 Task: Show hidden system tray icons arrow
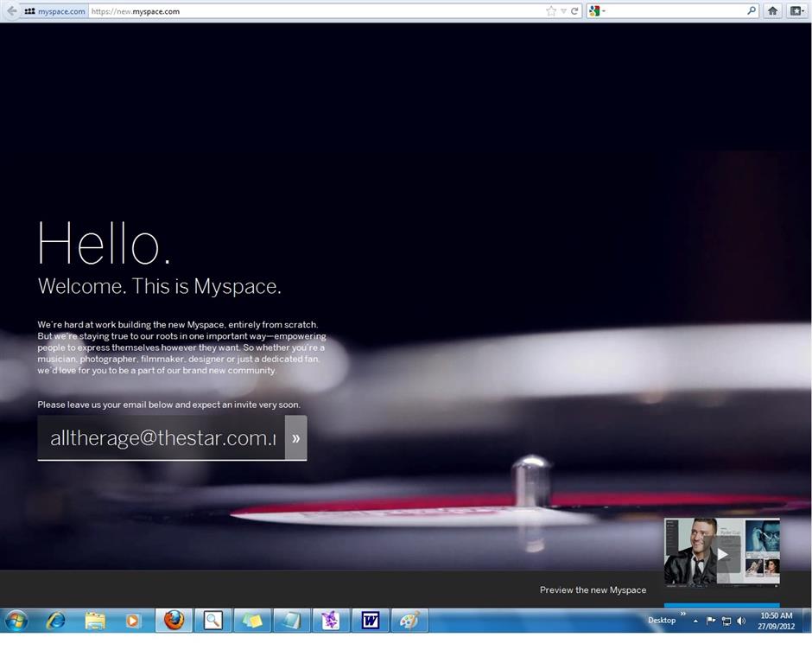(695, 621)
